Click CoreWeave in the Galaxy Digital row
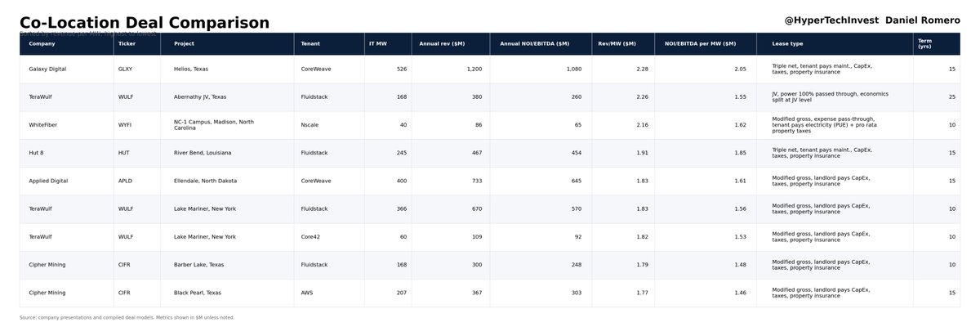 (316, 69)
